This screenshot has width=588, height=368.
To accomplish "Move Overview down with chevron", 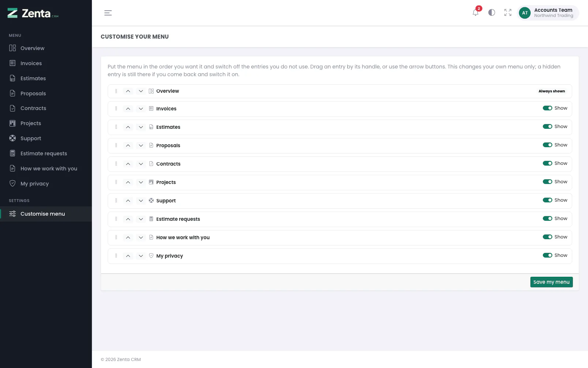I will click(141, 91).
